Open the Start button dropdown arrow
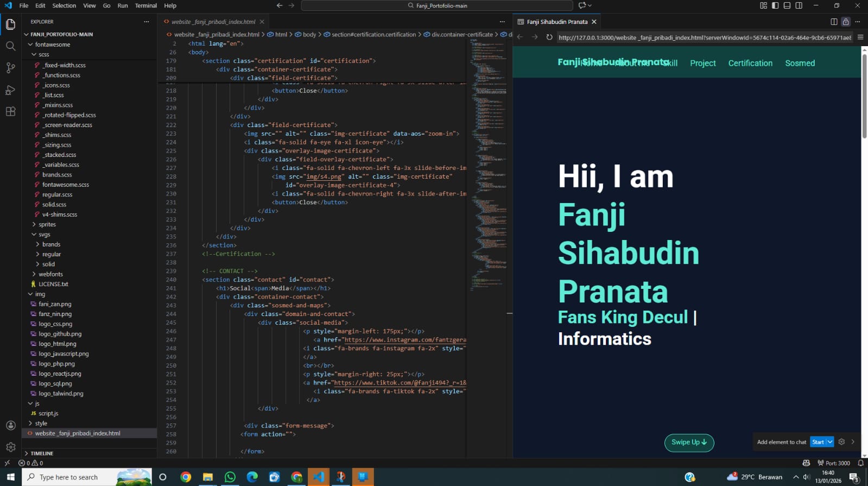The width and height of the screenshot is (868, 486). pyautogui.click(x=830, y=441)
